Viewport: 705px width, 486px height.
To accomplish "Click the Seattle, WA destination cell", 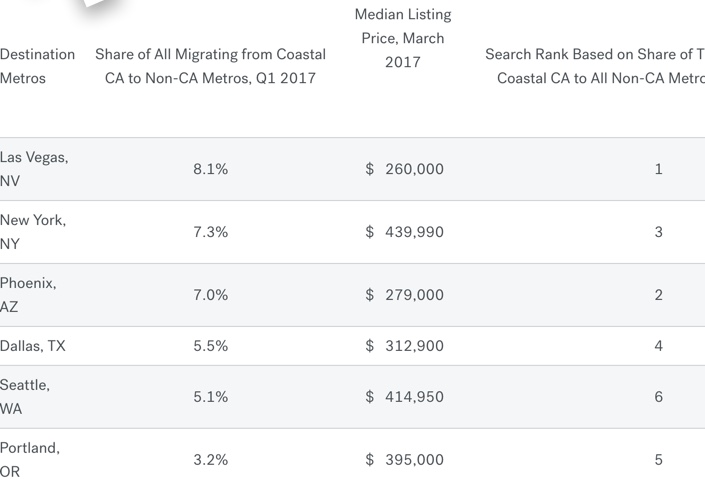I will (x=25, y=397).
